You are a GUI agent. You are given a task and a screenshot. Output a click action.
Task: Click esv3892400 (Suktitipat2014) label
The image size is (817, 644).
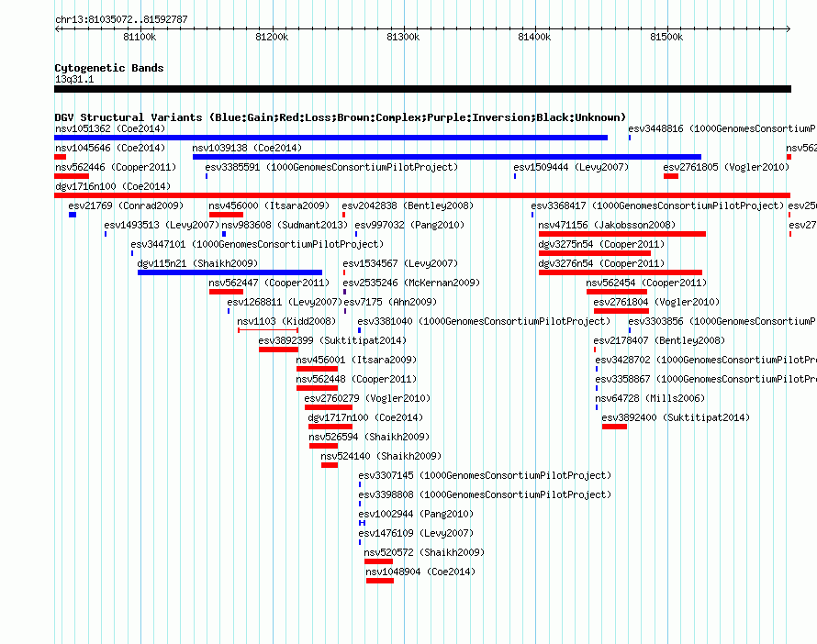tap(676, 417)
